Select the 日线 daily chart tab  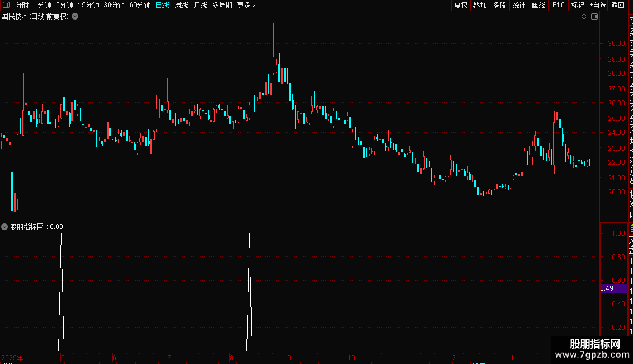click(x=162, y=5)
